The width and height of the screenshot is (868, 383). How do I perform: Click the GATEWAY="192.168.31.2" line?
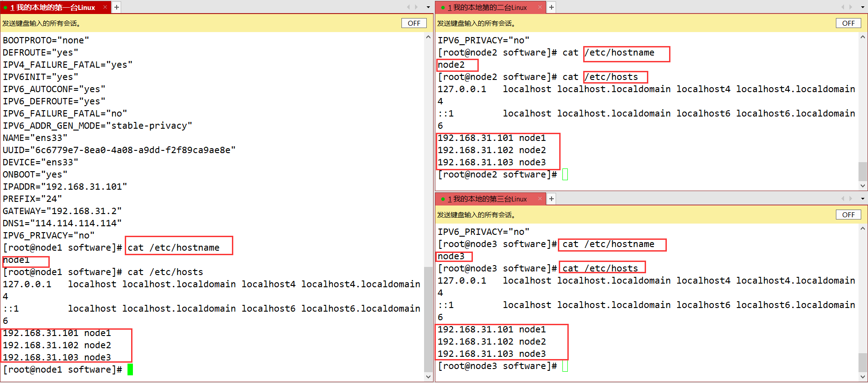[x=62, y=211]
